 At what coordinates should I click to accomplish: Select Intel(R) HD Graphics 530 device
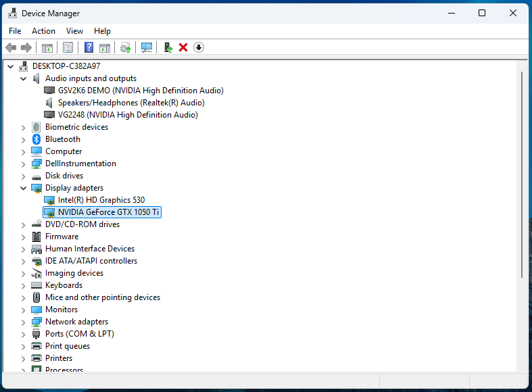[101, 200]
